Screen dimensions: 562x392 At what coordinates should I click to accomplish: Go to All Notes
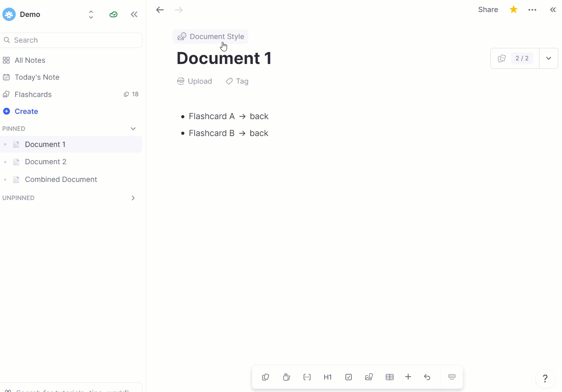click(30, 60)
